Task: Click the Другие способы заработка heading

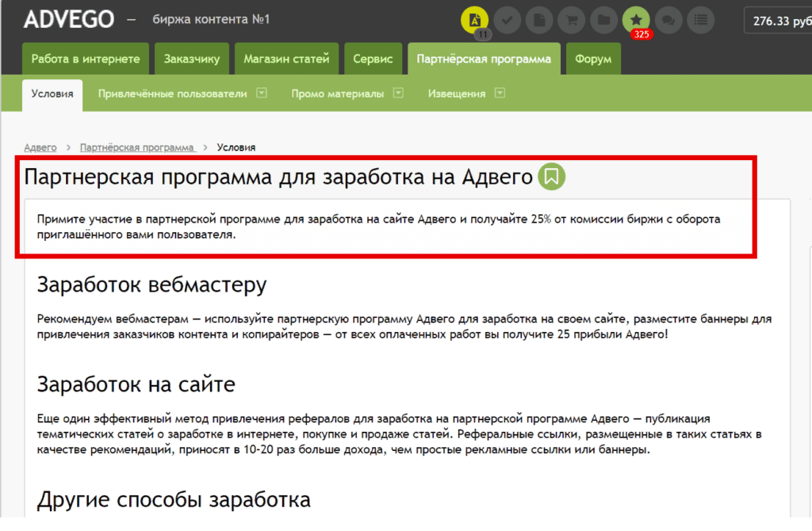Action: [x=174, y=500]
